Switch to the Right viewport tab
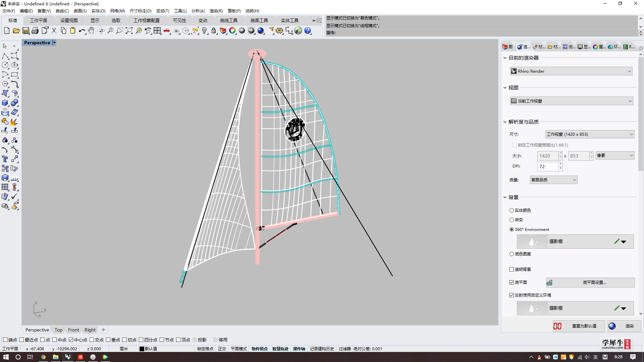Image resolution: width=644 pixels, height=362 pixels. (90, 330)
